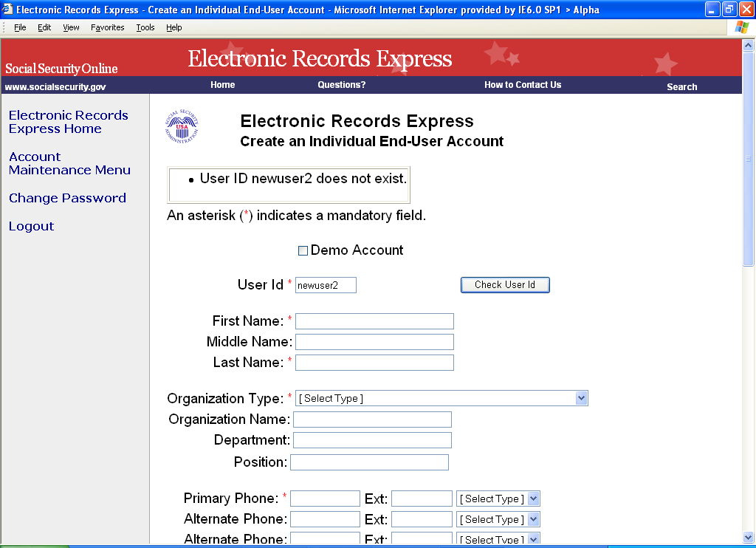Open the Help menu
This screenshot has width=756, height=548.
174,27
